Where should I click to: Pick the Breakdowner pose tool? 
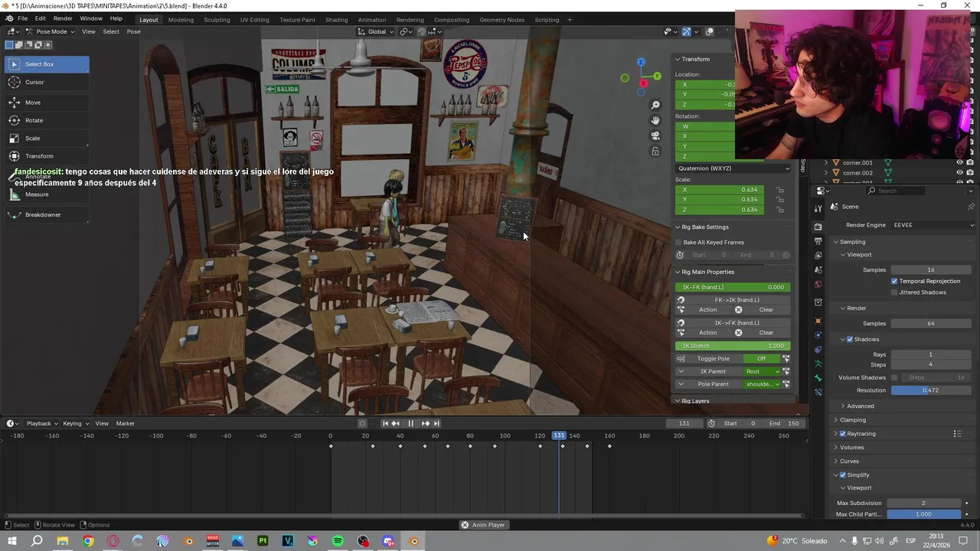pos(46,215)
